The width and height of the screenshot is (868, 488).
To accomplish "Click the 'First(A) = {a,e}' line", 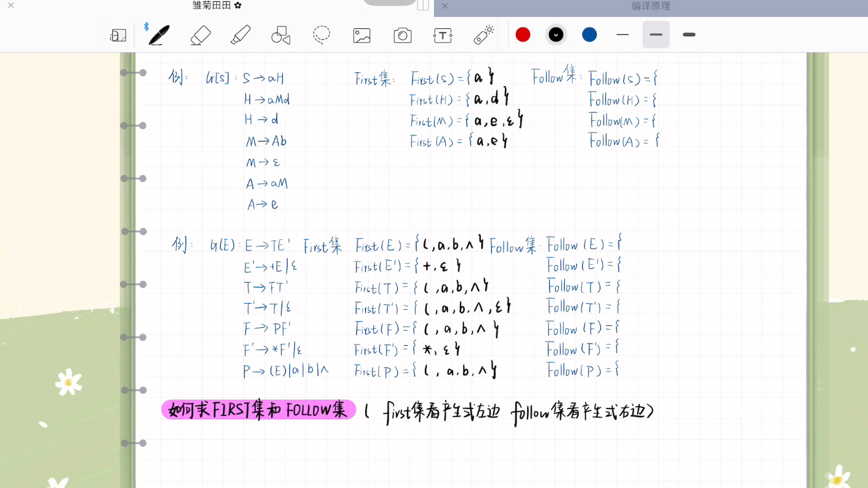I will [x=459, y=141].
